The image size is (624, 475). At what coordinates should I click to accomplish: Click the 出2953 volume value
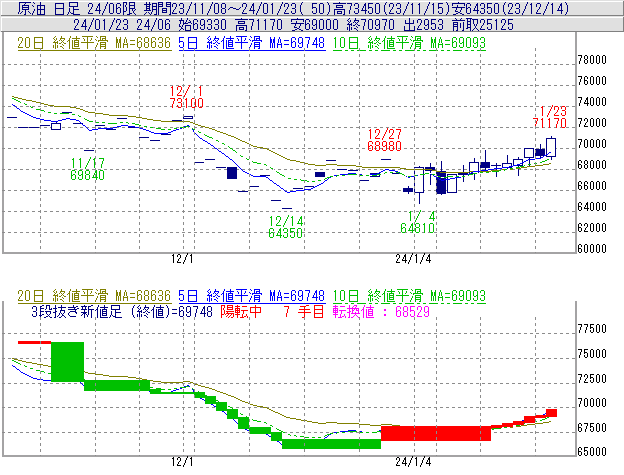coord(423,25)
